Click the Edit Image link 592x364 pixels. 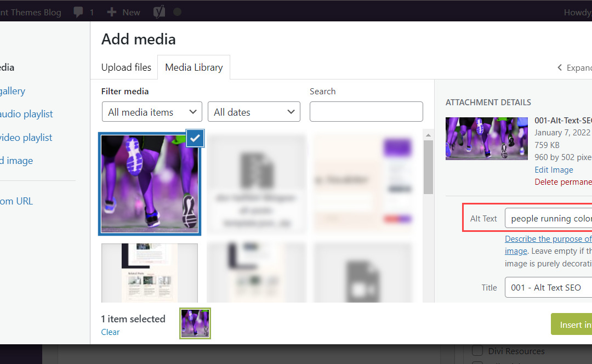click(x=554, y=170)
